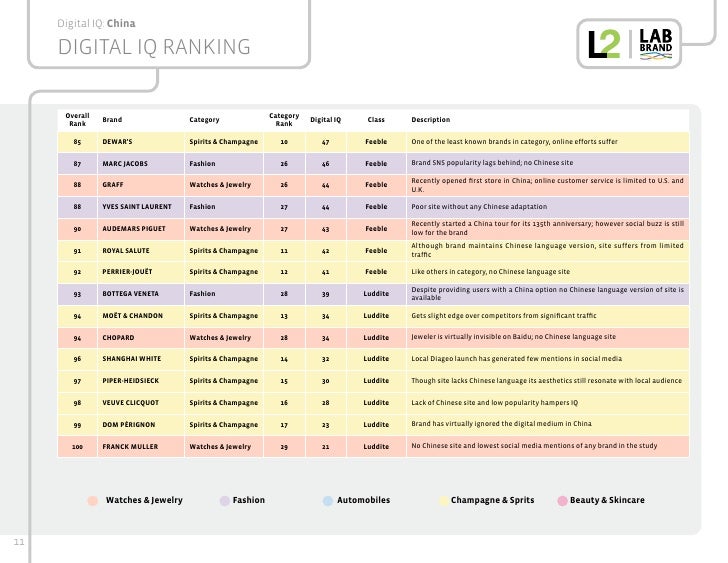Select the PIPER-HEIDSIECK brand cell
The image size is (728, 563).
[141, 381]
